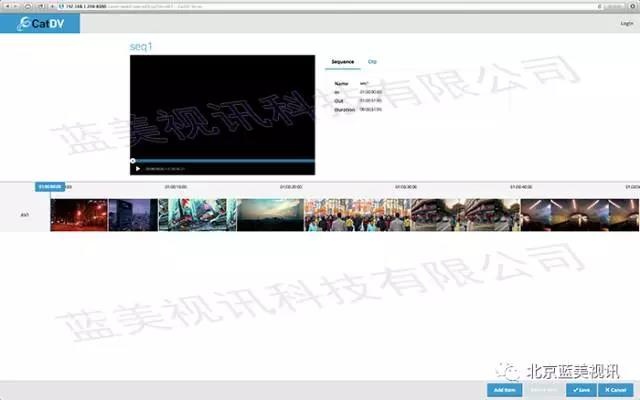
Task: Select the blue timeline playhead timecode marker
Action: pos(50,187)
